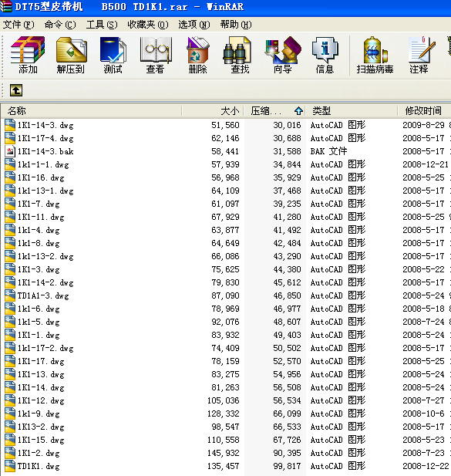Select file 1K1-13.dwg
Viewport: 451px width, 476px height.
41,374
